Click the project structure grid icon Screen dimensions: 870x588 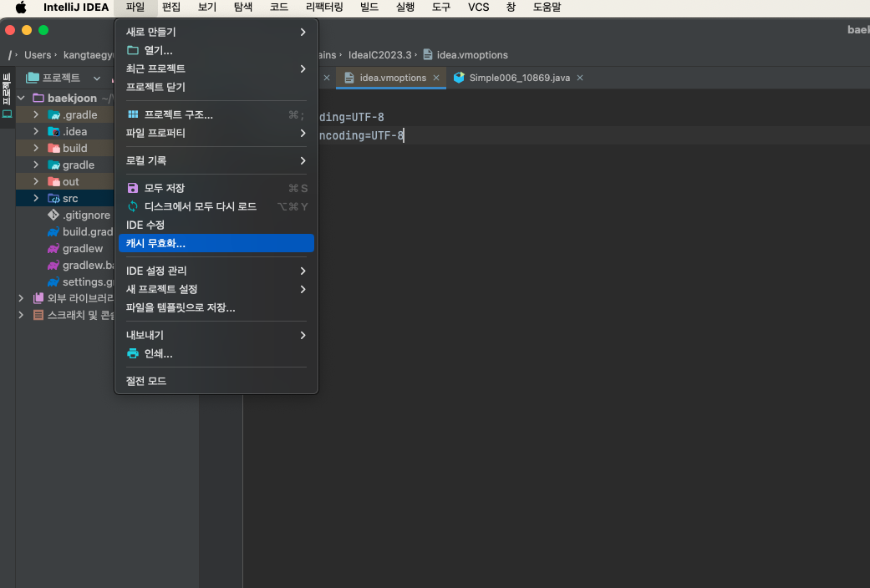click(x=133, y=114)
